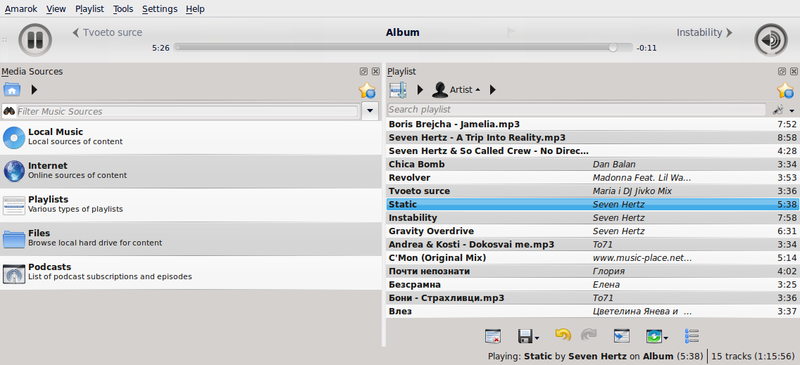Open the Settings menu
The height and width of the screenshot is (365, 800).
[x=160, y=9]
